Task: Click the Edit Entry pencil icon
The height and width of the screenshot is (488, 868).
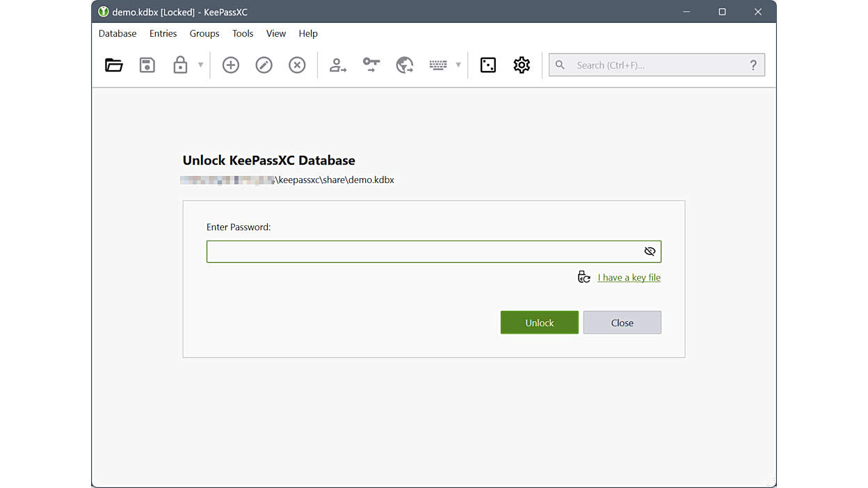Action: [264, 65]
